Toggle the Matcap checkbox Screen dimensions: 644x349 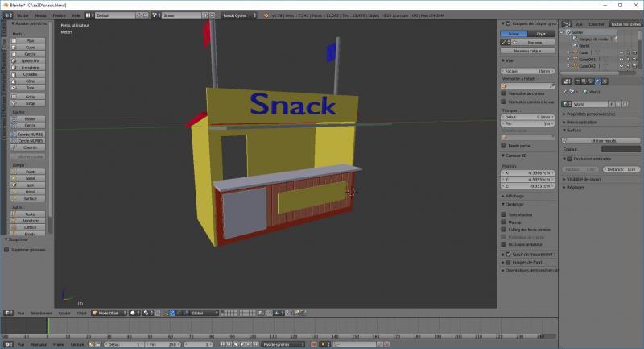504,222
